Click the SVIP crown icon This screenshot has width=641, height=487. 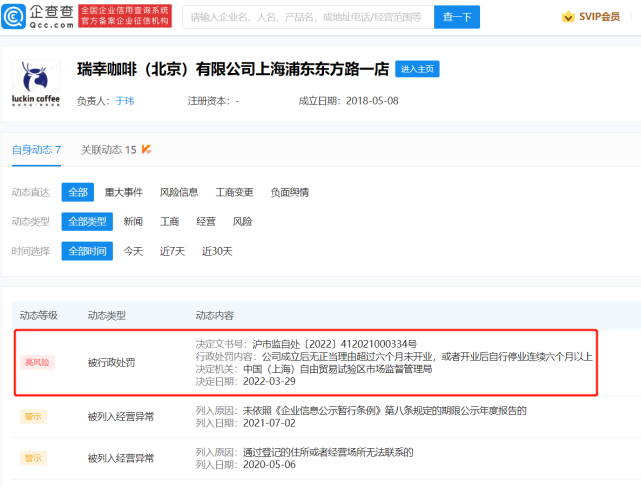click(x=568, y=17)
